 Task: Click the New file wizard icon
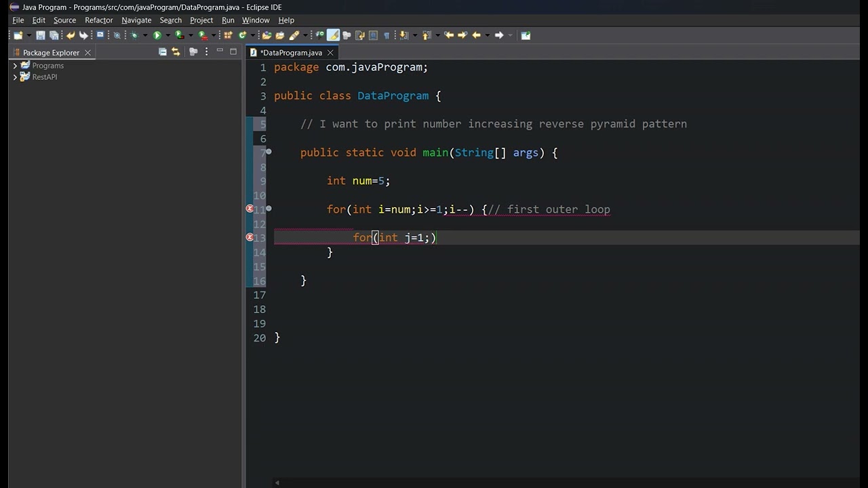coord(18,35)
